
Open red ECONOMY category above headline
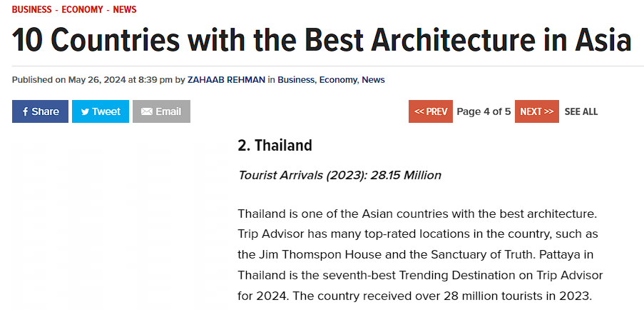(83, 9)
